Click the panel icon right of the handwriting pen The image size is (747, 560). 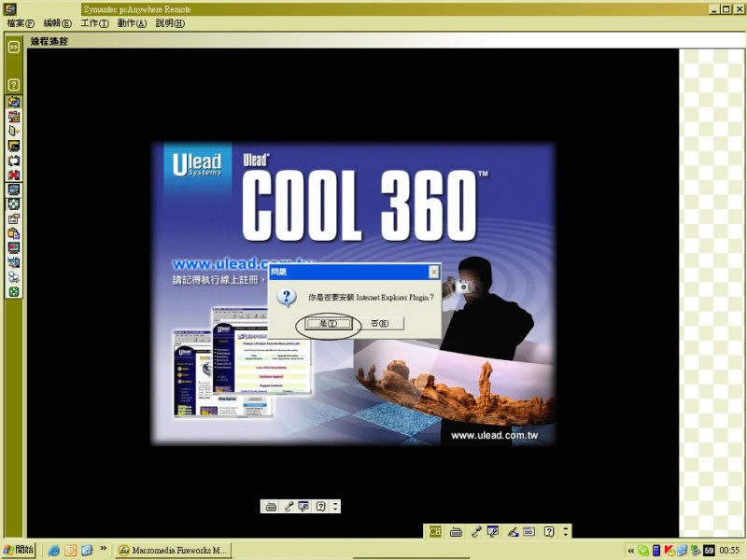point(529,531)
